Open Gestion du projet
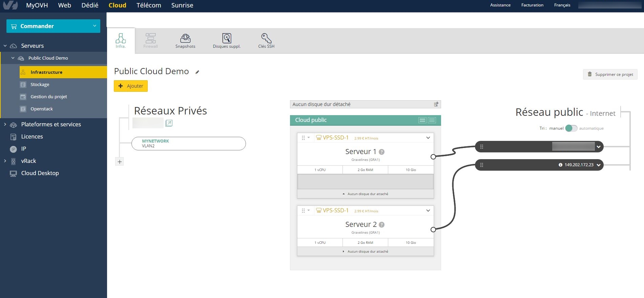Screen dimensions: 644x298 (49, 97)
